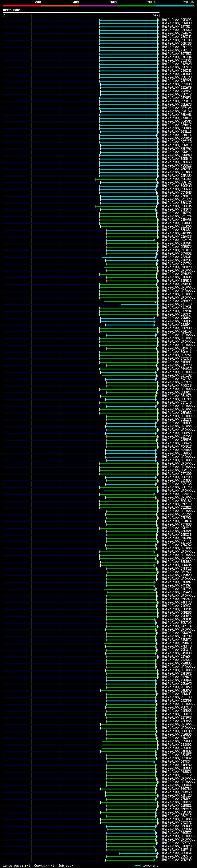Click the cyan ~100% identity legend bar
This screenshot has width=197, height=868.
coord(175,6)
